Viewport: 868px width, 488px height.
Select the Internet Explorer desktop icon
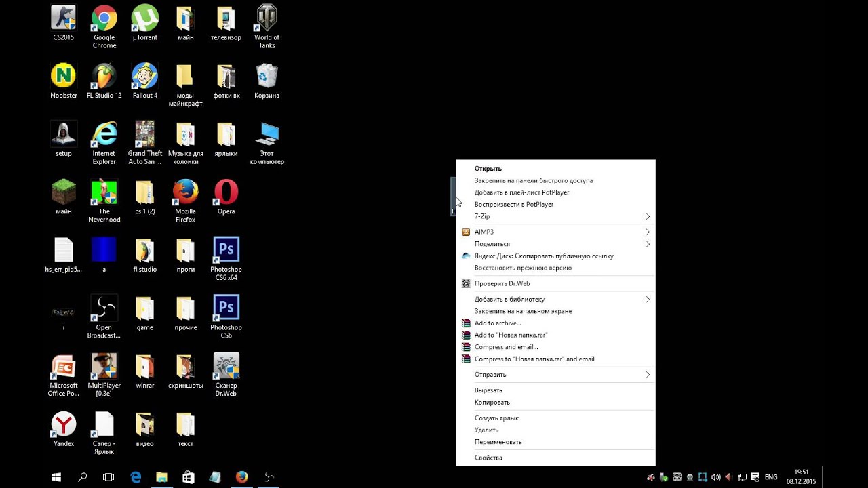click(x=104, y=143)
